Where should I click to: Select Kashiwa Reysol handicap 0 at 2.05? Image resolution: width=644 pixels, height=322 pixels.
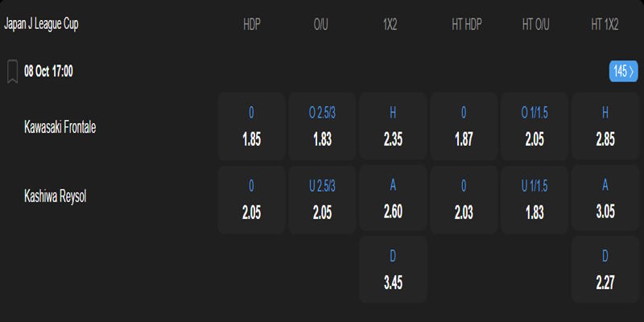(251, 199)
